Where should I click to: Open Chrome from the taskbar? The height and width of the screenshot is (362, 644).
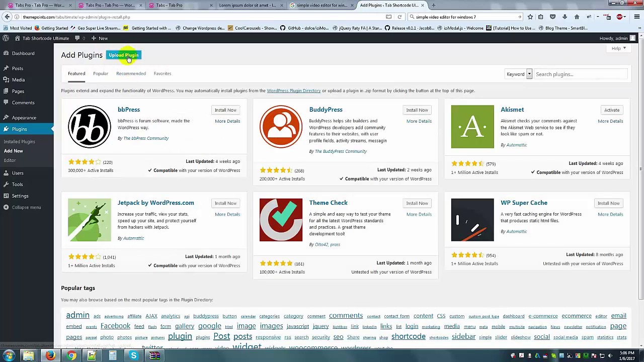coord(71,356)
